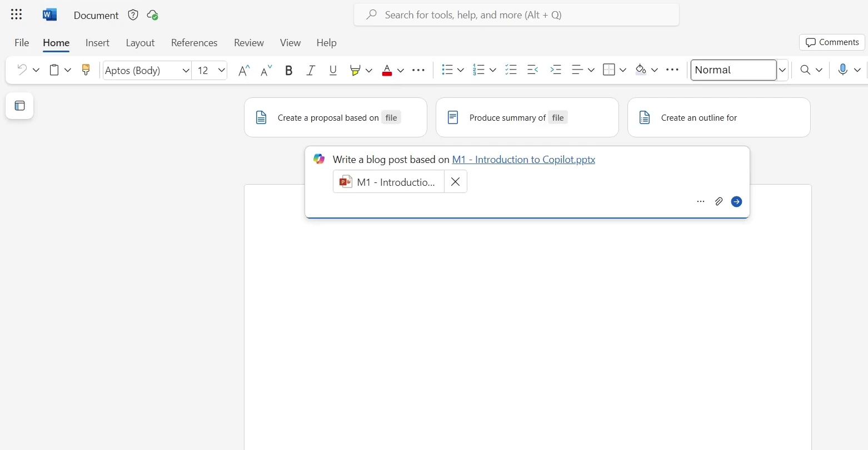Switch to the Insert tab
868x450 pixels.
point(97,43)
